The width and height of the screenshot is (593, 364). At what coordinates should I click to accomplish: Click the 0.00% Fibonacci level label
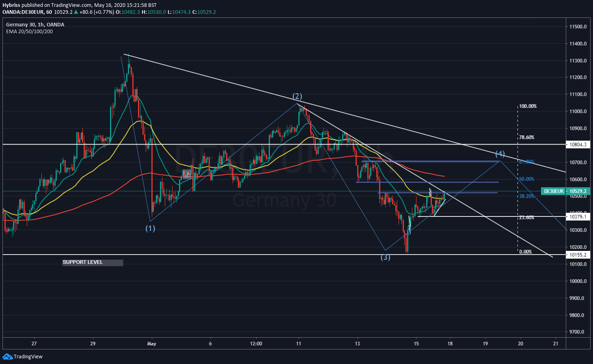coord(525,252)
